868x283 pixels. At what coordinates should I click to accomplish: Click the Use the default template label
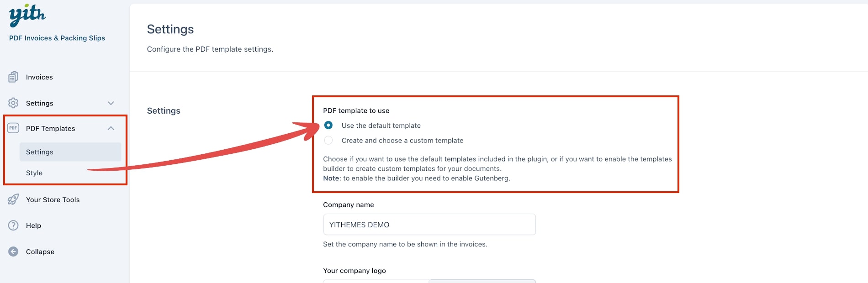(x=381, y=126)
